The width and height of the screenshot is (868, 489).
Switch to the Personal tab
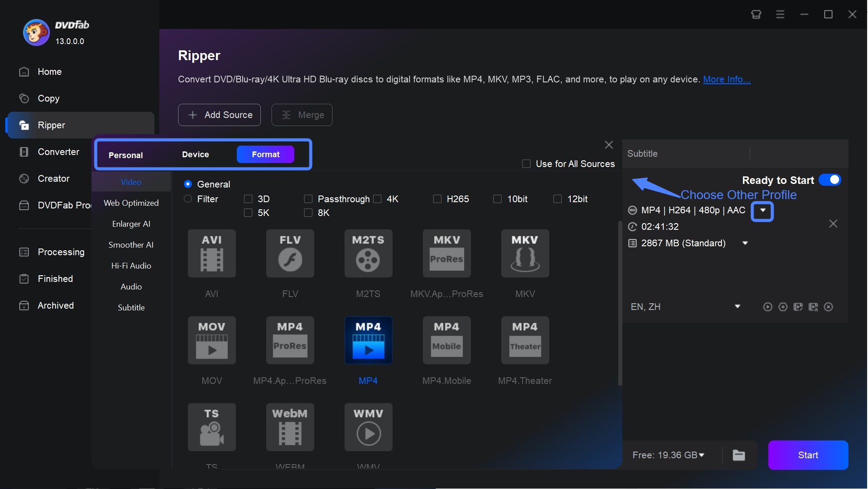click(x=126, y=154)
